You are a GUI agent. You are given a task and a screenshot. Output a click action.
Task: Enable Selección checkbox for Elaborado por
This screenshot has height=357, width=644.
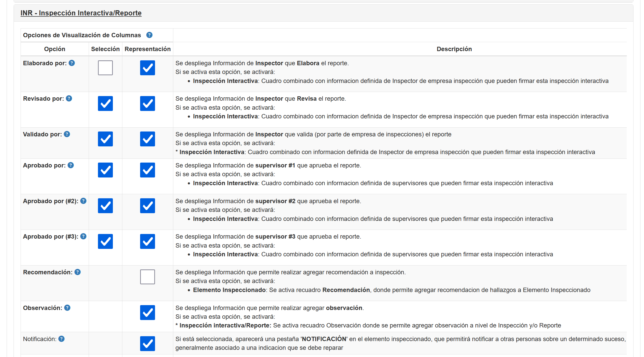(x=105, y=68)
